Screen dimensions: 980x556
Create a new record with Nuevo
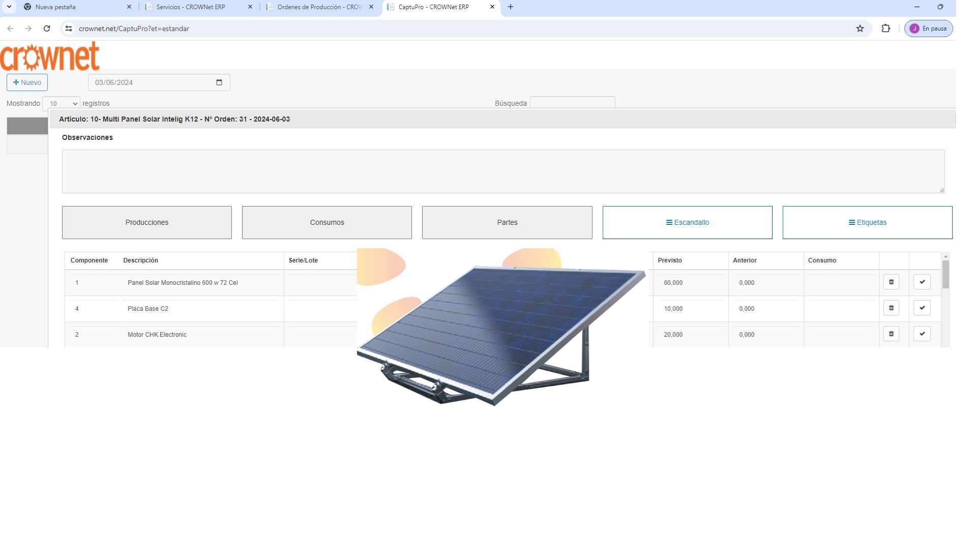coord(27,82)
